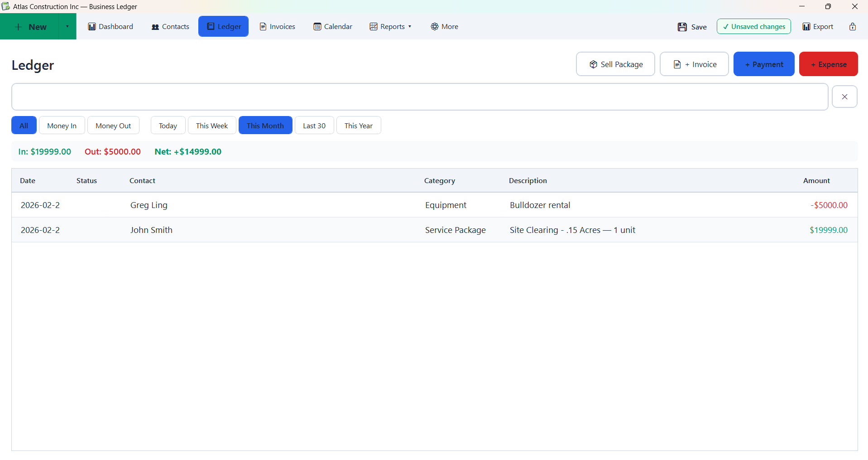Image resolution: width=868 pixels, height=460 pixels.
Task: Expand the New button dropdown arrow
Action: tap(67, 26)
